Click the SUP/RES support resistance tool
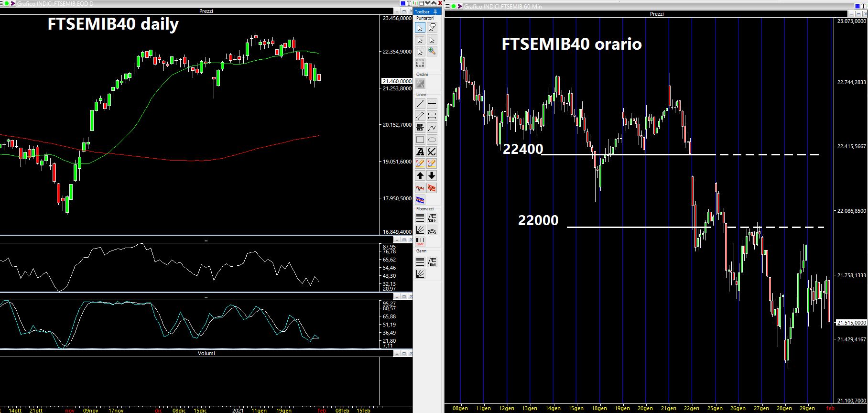Screen dimensions: 868x413 point(420,128)
